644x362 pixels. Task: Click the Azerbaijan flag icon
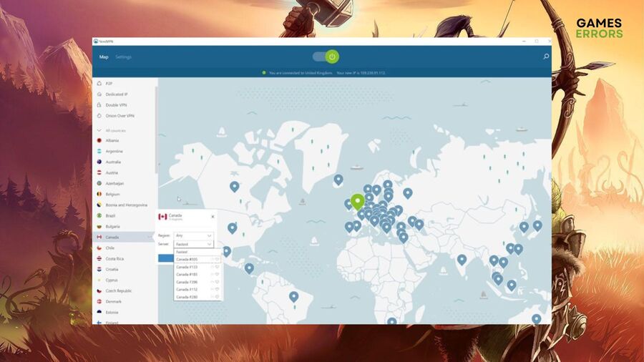pyautogui.click(x=99, y=183)
